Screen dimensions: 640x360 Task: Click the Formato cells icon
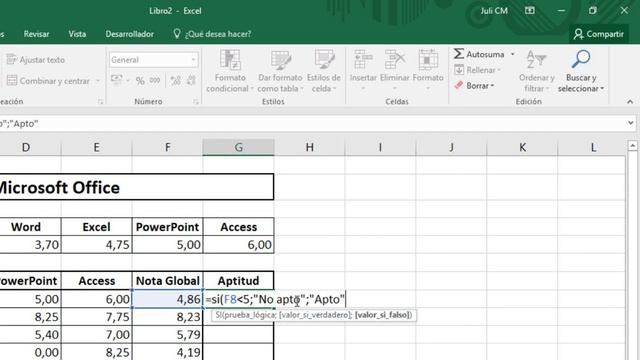click(x=428, y=60)
